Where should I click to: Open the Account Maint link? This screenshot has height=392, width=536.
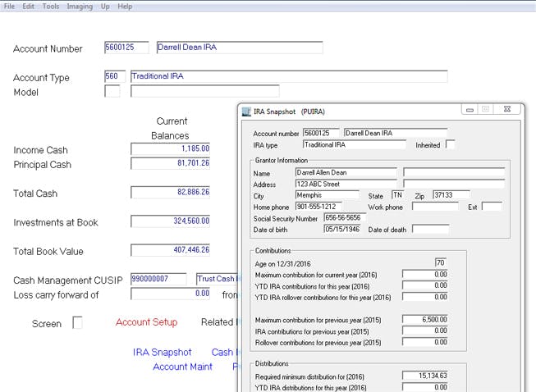click(182, 367)
